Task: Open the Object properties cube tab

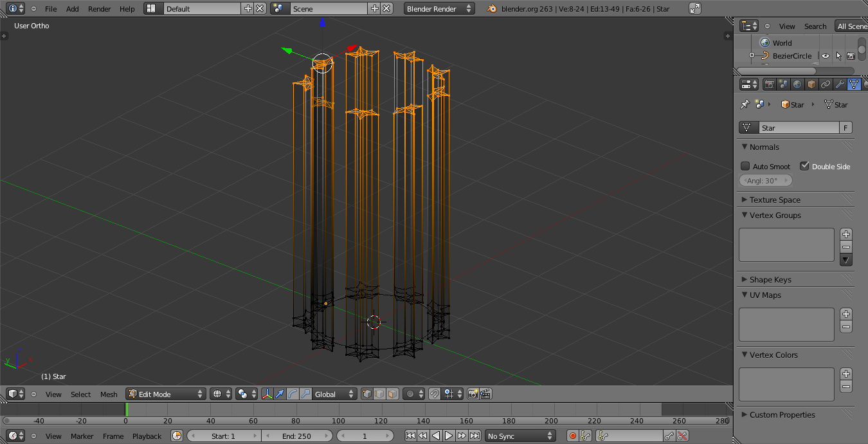Action: tap(811, 84)
